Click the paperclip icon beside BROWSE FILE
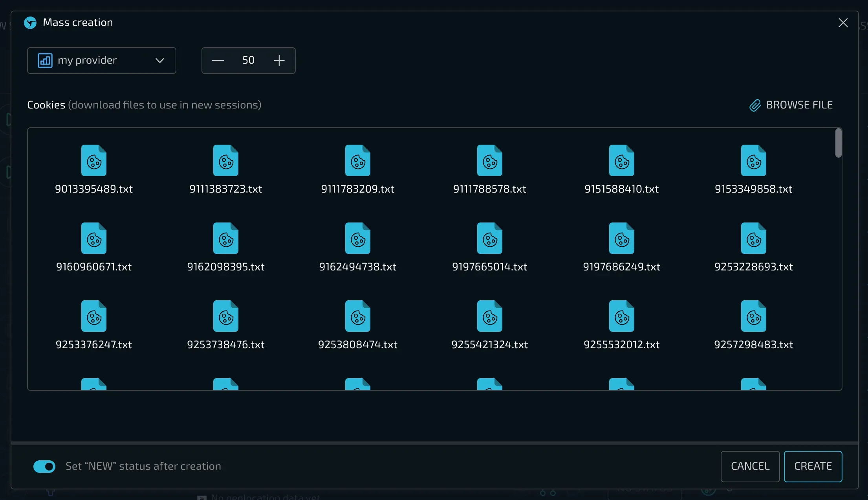 pyautogui.click(x=755, y=105)
